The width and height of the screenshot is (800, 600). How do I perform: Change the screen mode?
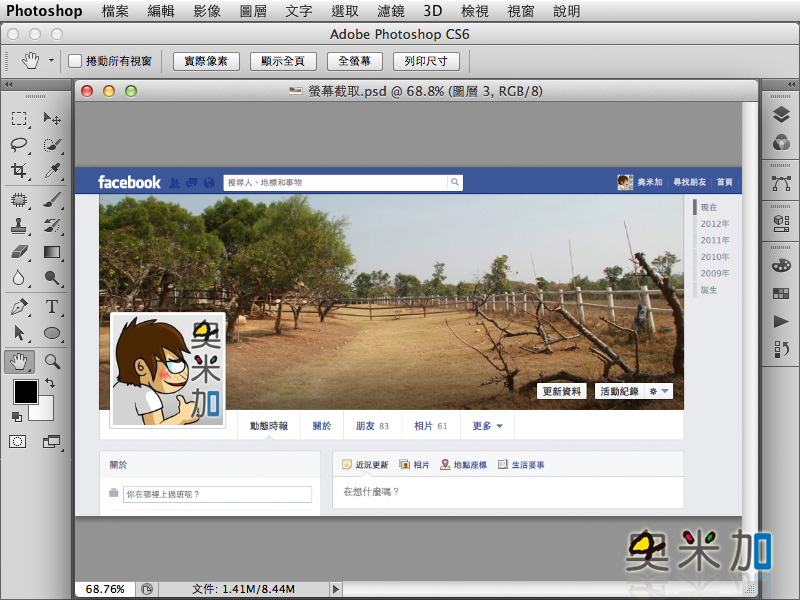point(52,441)
